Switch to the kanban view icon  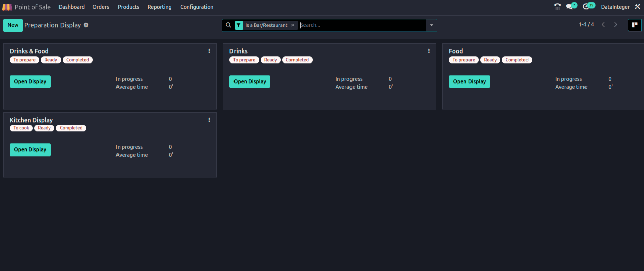pyautogui.click(x=634, y=25)
